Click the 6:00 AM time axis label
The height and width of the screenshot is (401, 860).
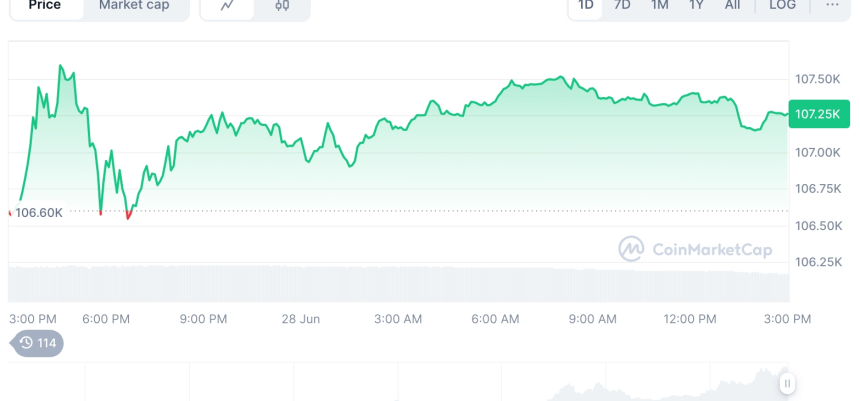click(495, 319)
